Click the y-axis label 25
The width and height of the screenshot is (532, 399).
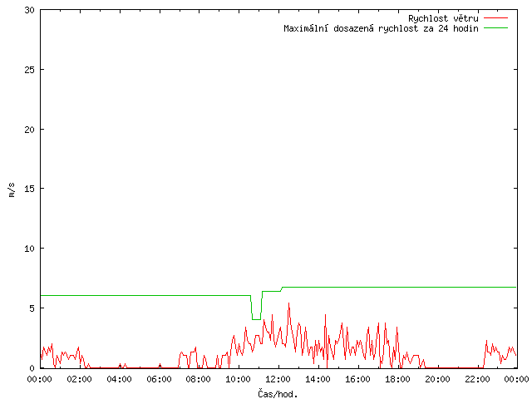point(30,70)
